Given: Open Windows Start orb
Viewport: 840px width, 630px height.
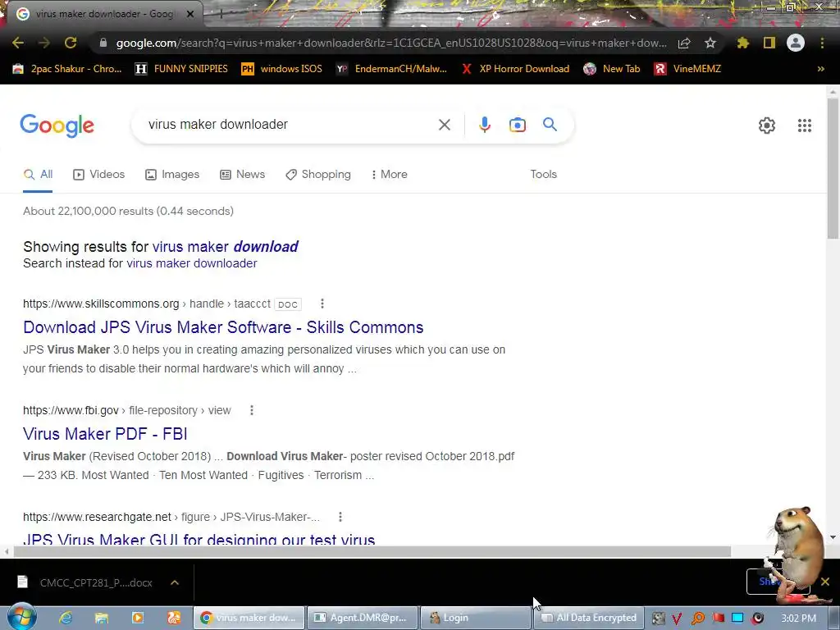Looking at the screenshot, I should point(21,617).
